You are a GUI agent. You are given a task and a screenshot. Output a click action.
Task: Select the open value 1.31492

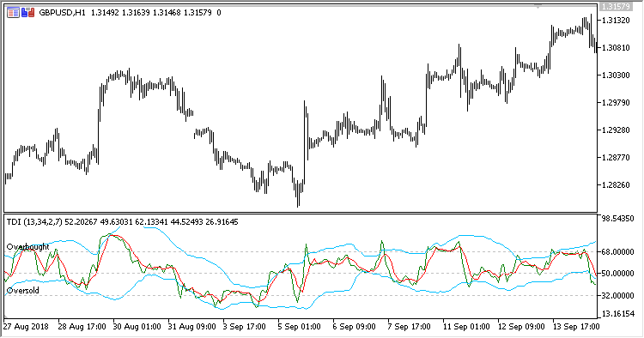click(x=105, y=13)
